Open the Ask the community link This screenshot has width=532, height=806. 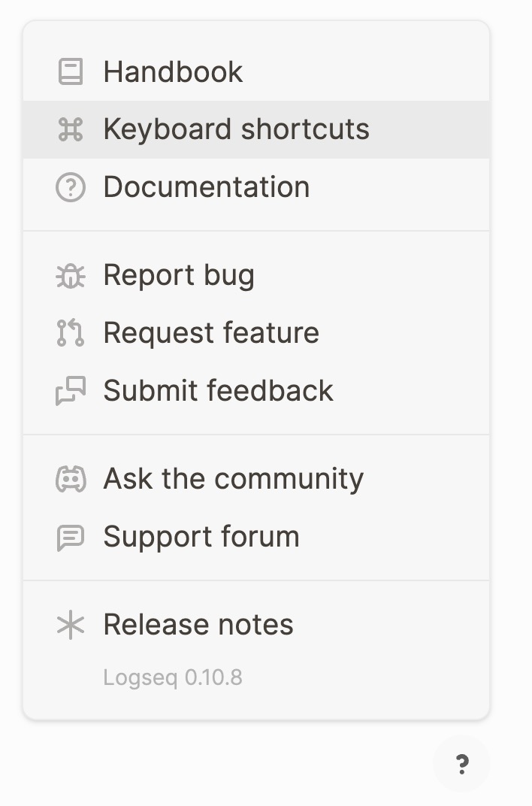(x=256, y=479)
